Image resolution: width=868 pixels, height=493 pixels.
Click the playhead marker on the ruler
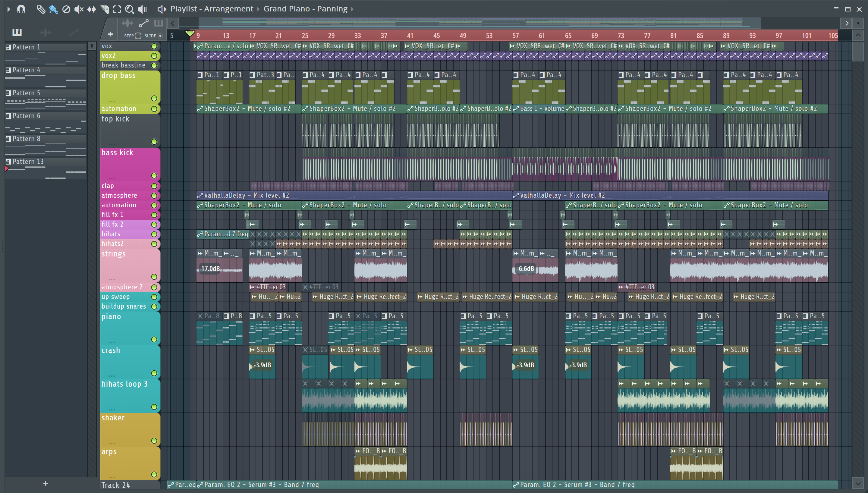pyautogui.click(x=190, y=33)
